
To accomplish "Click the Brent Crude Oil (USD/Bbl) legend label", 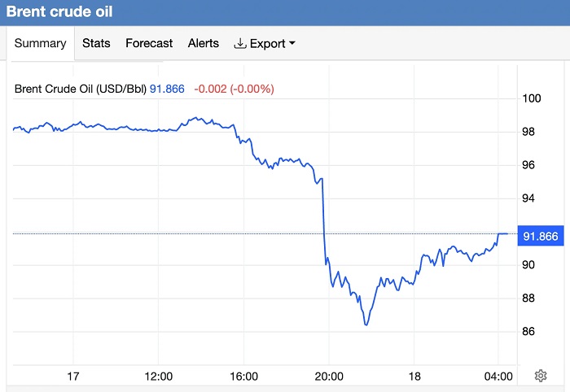I will tap(79, 89).
